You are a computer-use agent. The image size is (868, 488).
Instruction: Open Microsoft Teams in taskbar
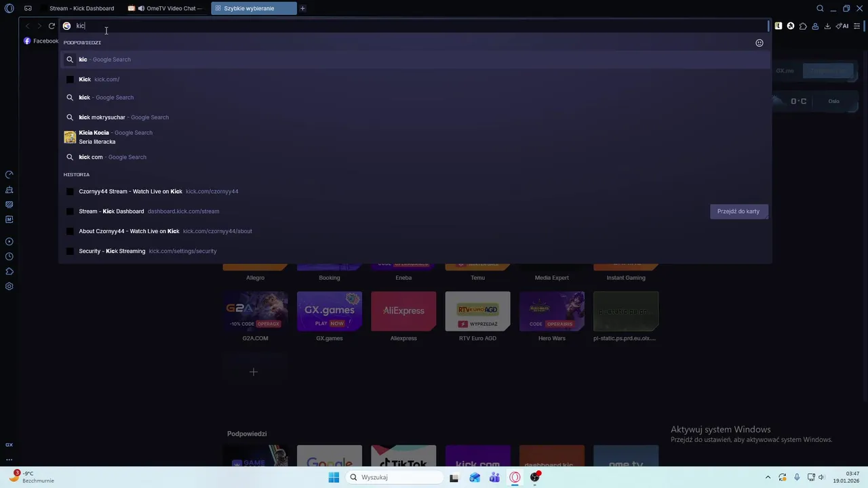[x=494, y=477]
